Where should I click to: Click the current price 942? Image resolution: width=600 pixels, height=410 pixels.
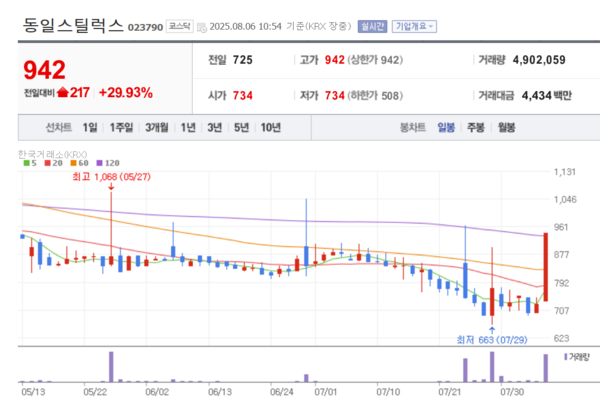coord(44,70)
